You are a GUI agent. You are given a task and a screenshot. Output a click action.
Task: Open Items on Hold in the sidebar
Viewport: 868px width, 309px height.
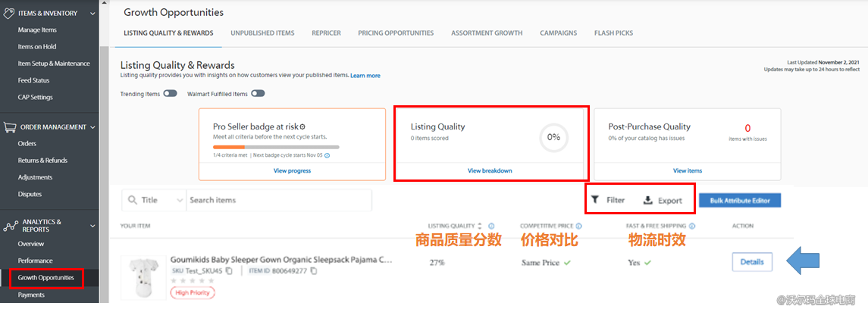tap(37, 46)
